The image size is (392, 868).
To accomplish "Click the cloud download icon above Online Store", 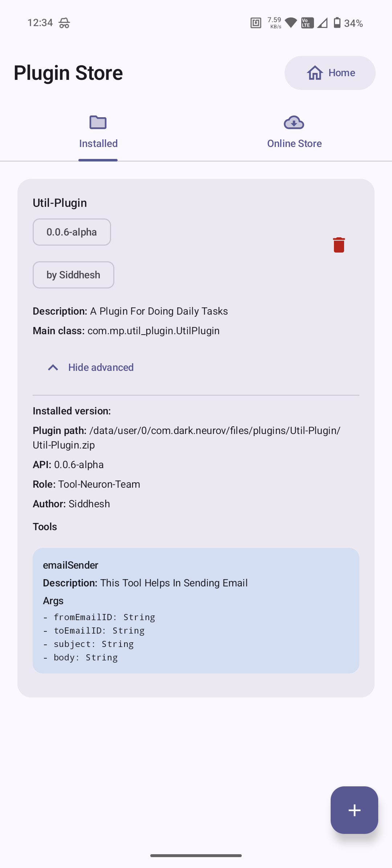I will coord(294,123).
